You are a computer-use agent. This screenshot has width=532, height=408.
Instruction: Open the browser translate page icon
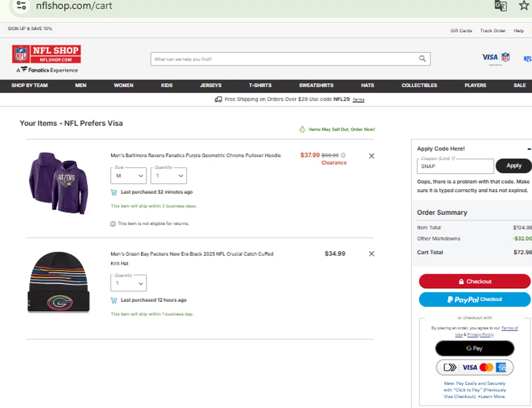500,6
